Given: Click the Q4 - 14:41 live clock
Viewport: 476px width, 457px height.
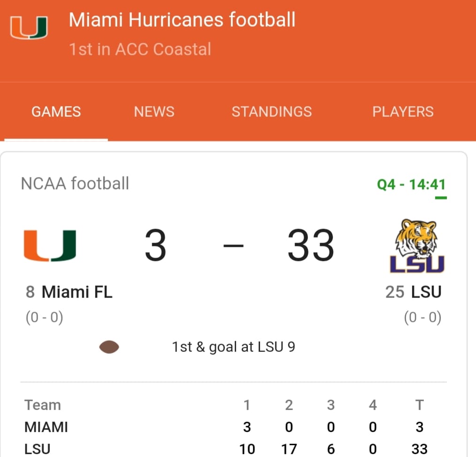Looking at the screenshot, I should [411, 184].
